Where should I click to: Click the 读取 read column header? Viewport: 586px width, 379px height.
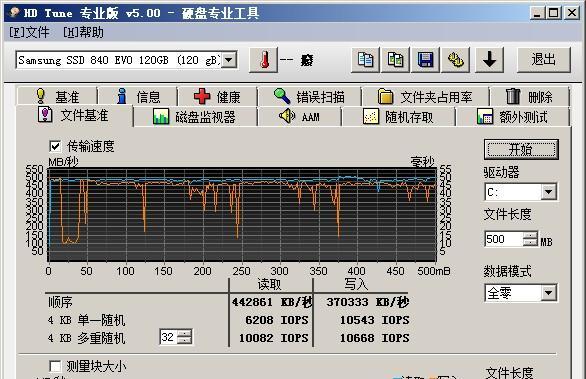click(x=269, y=284)
